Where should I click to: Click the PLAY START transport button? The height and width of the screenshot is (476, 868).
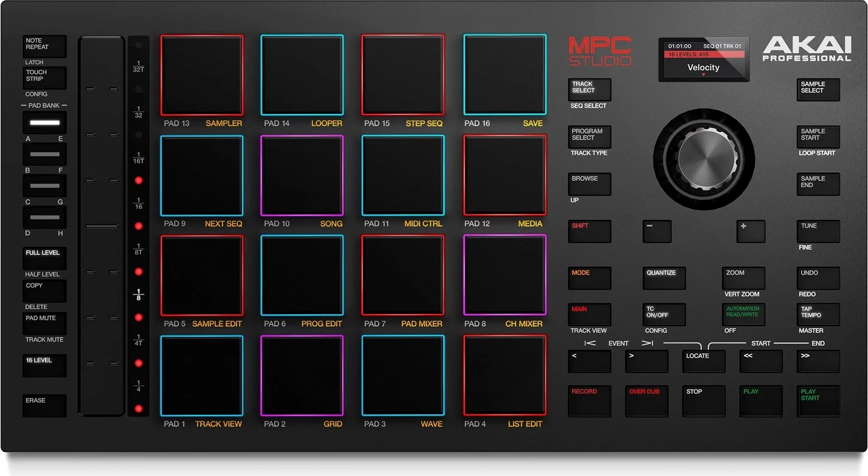pyautogui.click(x=818, y=402)
